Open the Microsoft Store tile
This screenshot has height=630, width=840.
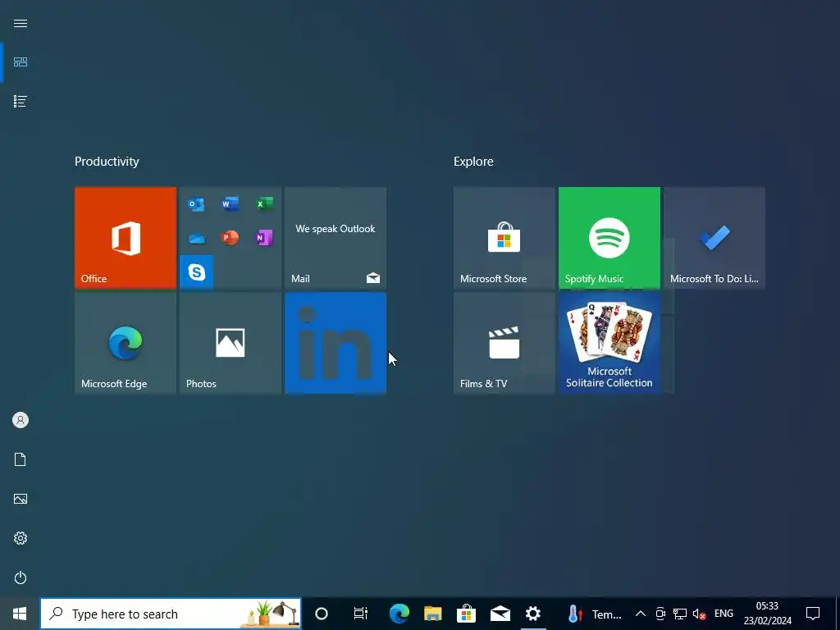pos(504,238)
